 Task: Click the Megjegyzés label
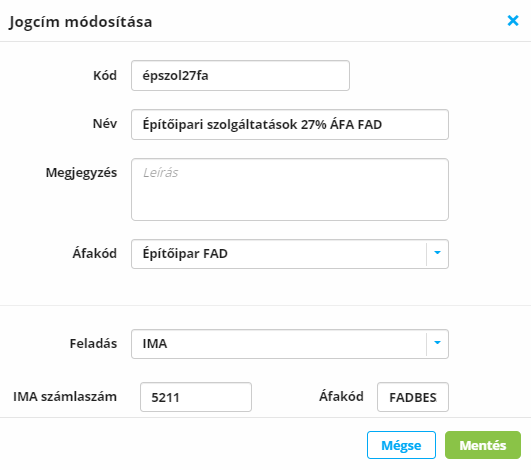(81, 173)
